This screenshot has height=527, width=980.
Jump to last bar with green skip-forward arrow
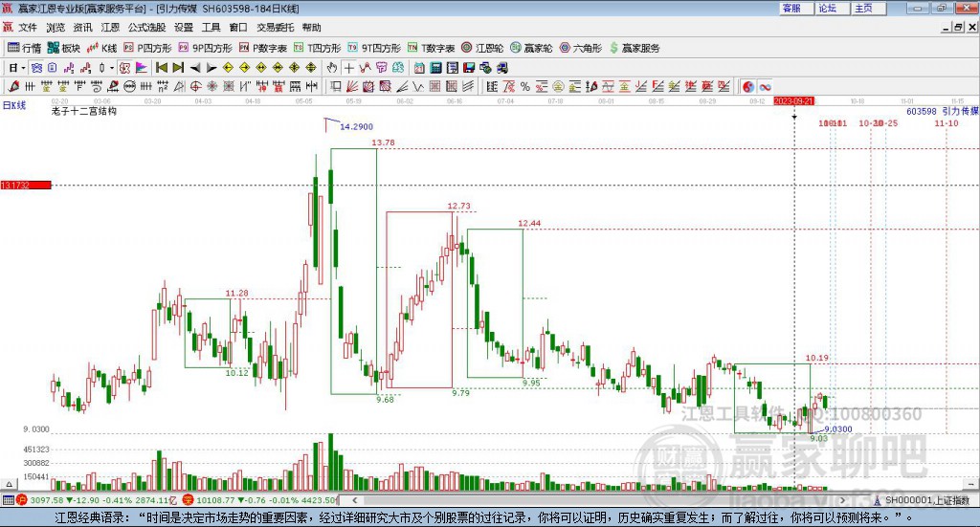click(x=178, y=68)
